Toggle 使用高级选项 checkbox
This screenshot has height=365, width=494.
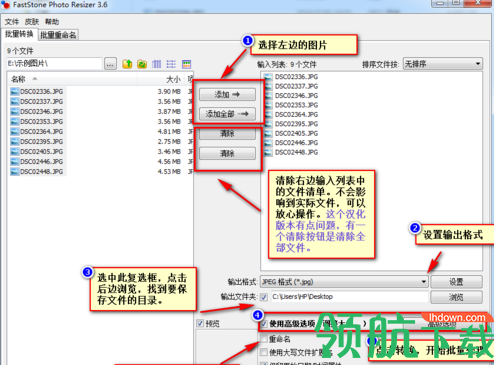[x=264, y=324]
